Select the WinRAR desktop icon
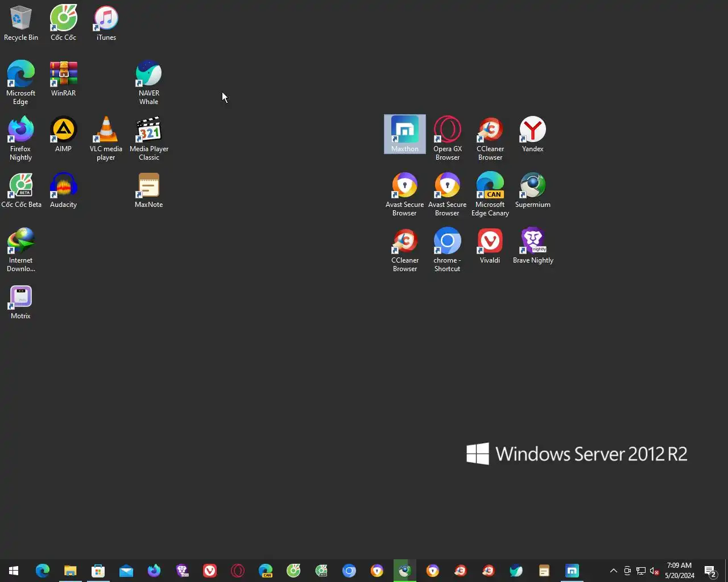Image resolution: width=728 pixels, height=582 pixels. click(63, 79)
